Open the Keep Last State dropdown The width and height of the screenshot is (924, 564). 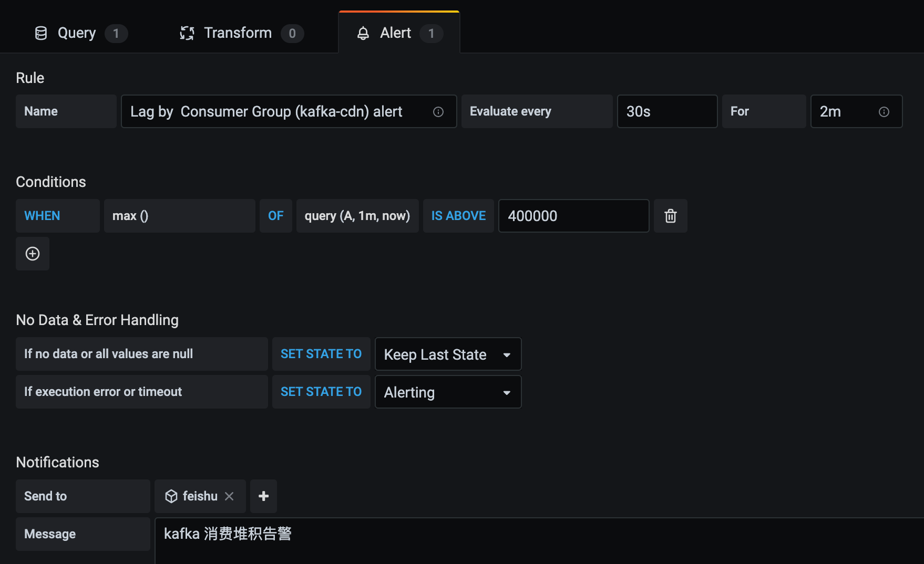448,354
